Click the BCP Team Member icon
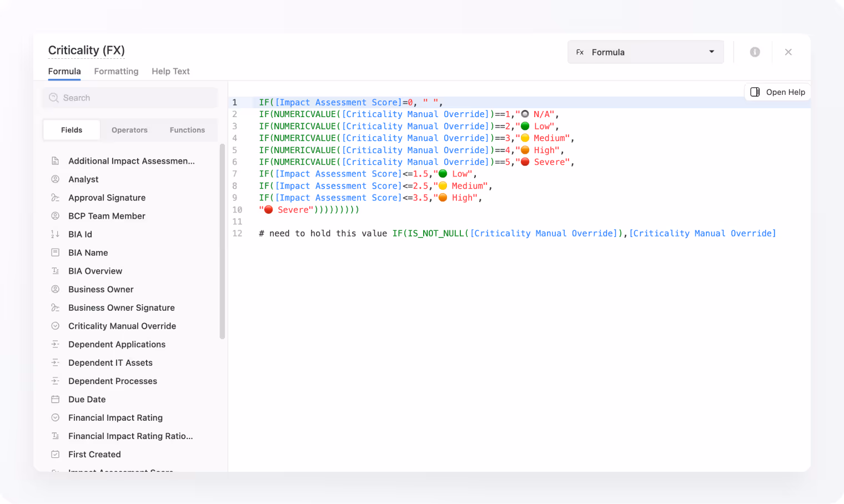844x504 pixels. click(55, 216)
